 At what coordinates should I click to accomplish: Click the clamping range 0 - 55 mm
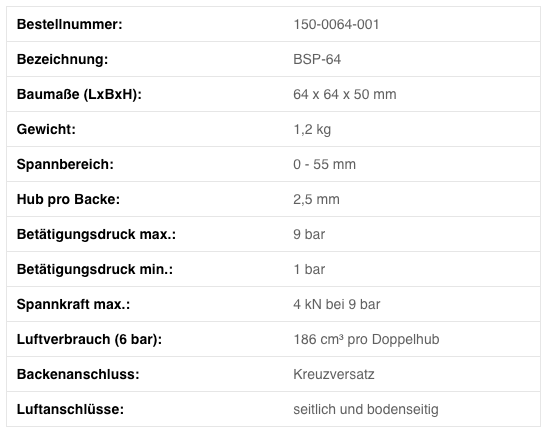pos(325,164)
